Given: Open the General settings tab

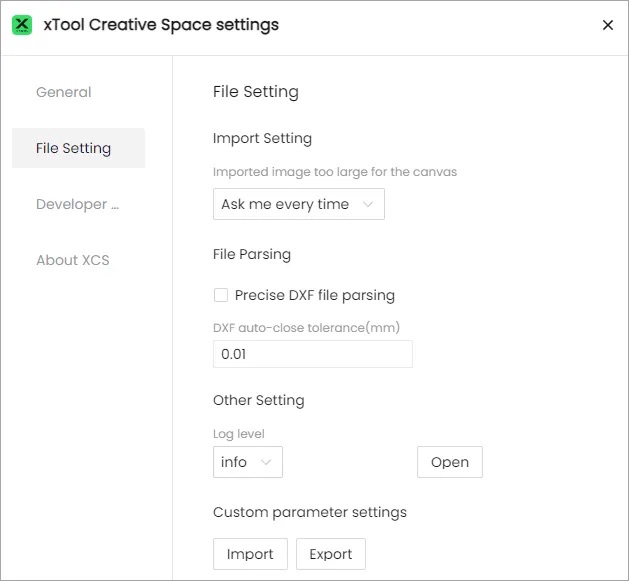Looking at the screenshot, I should pos(64,92).
